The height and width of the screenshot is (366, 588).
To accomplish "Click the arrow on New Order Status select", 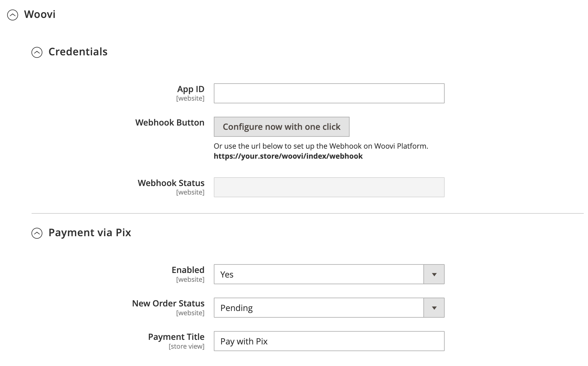I will tap(434, 308).
